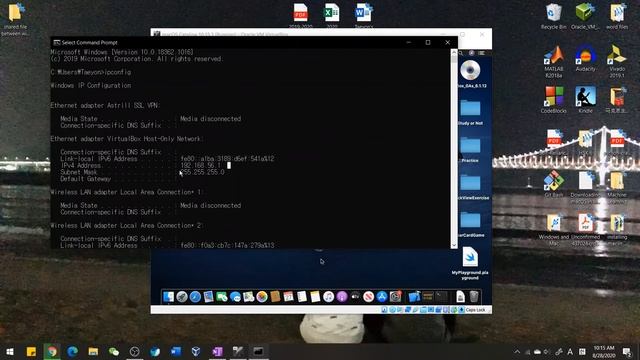Click the subnet mask 255.255.255.0 text

pos(202,172)
